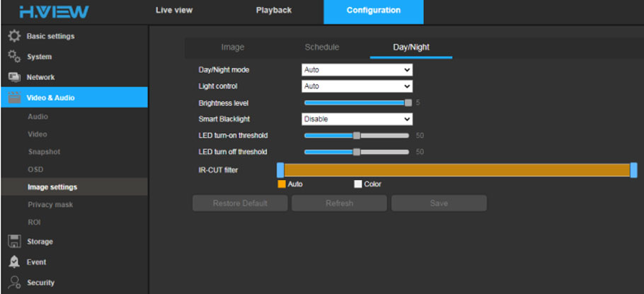644x294 pixels.
Task: Select the white Color schedule mode box
Action: click(358, 184)
